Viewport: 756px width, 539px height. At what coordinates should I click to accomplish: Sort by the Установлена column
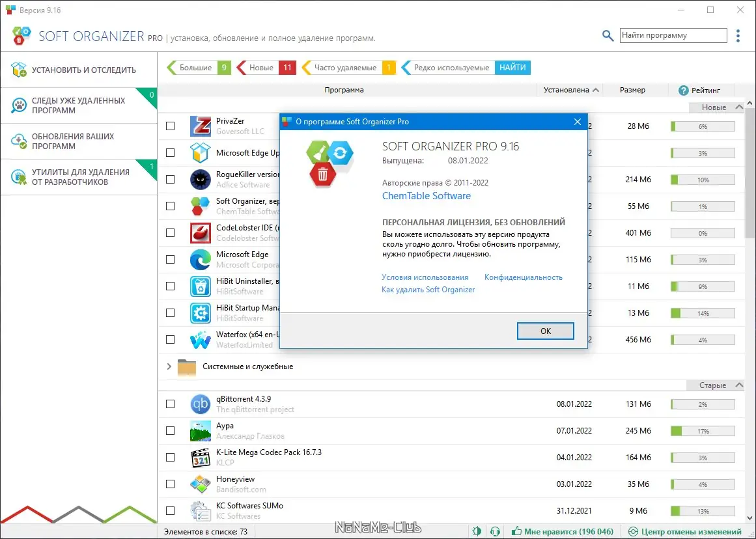click(x=571, y=90)
